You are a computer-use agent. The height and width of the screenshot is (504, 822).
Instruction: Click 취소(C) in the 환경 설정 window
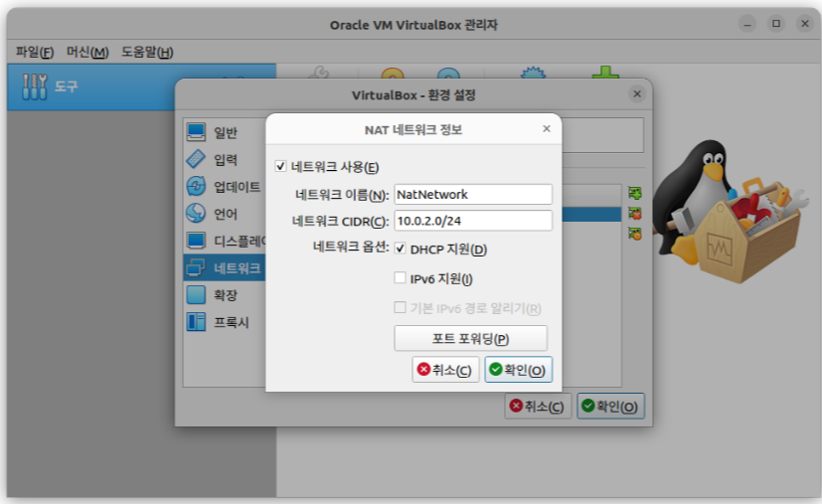pyautogui.click(x=538, y=407)
